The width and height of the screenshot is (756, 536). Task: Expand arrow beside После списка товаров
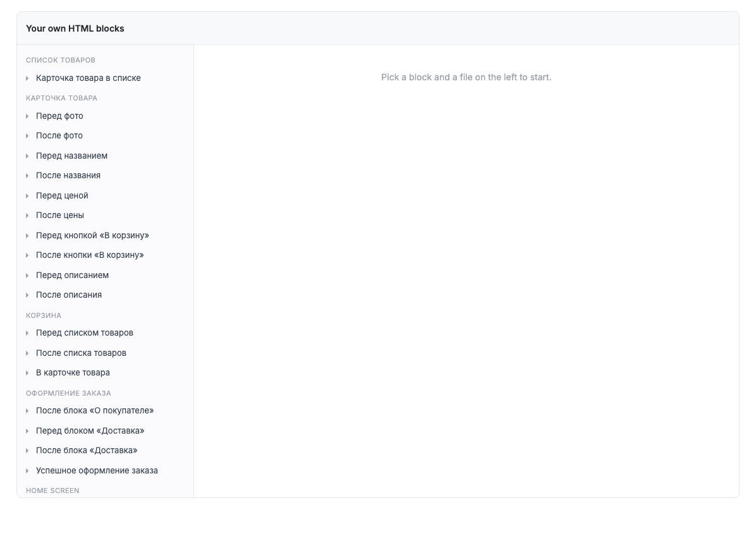(x=27, y=353)
